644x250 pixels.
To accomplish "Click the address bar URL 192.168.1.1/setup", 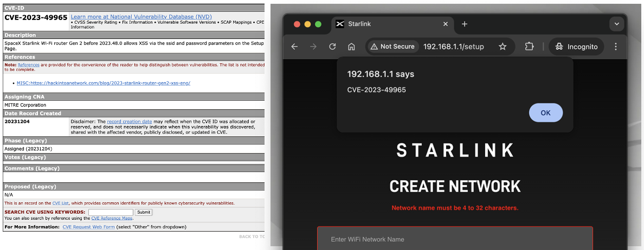I will [x=453, y=47].
